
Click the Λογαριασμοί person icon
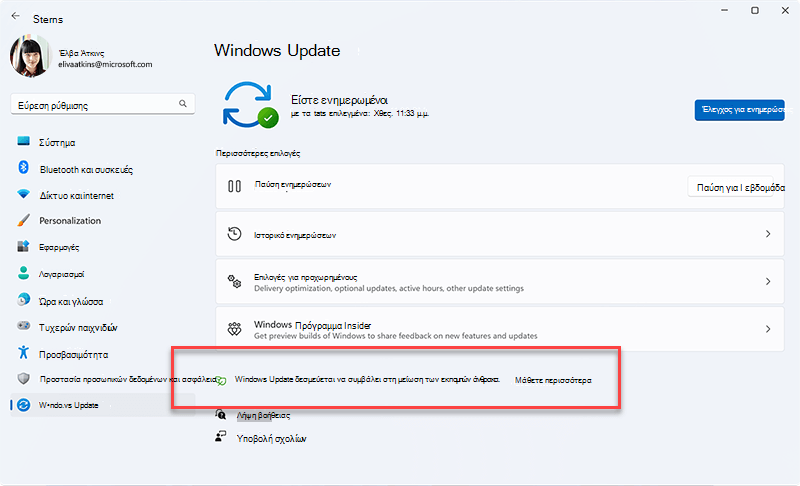[x=23, y=273]
